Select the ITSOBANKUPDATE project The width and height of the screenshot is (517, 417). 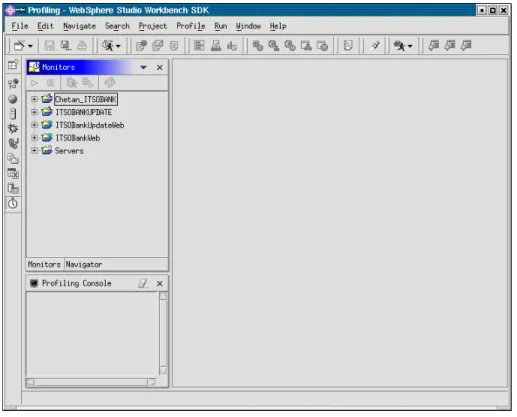(x=83, y=112)
